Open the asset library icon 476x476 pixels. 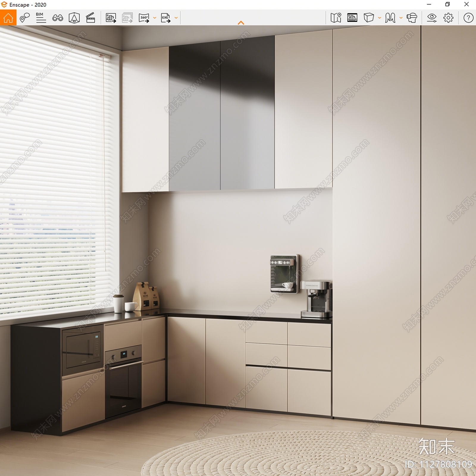coord(352,18)
